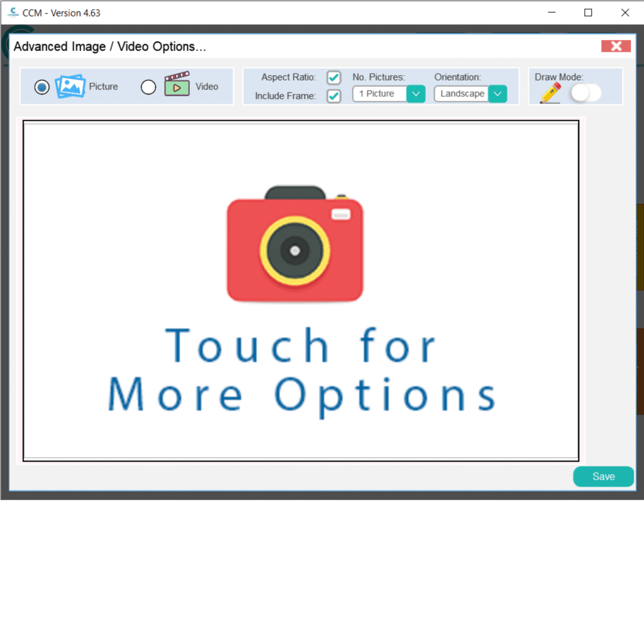Click the Draw Mode pencil icon
644x644 pixels.
click(x=550, y=93)
